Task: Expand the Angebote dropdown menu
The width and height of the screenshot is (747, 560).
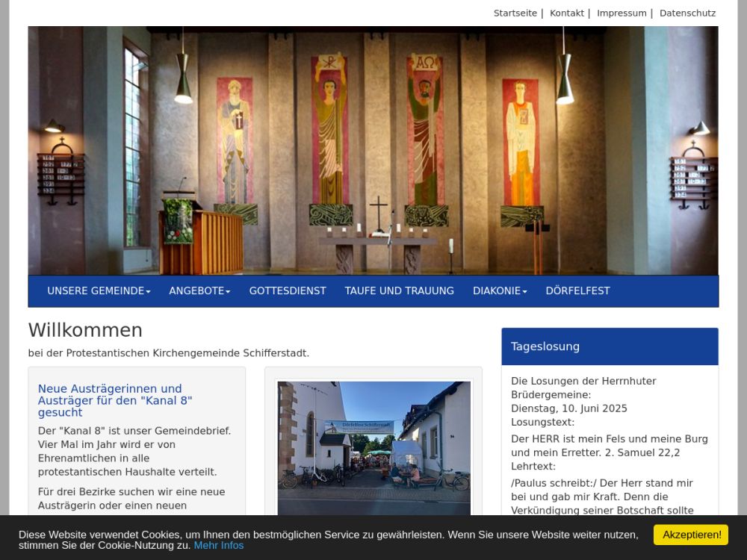Action: click(x=199, y=291)
